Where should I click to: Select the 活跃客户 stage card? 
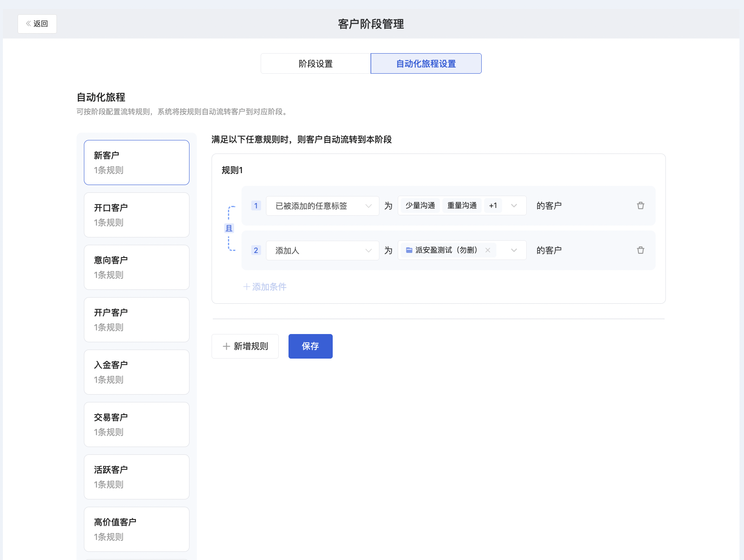coord(137,477)
